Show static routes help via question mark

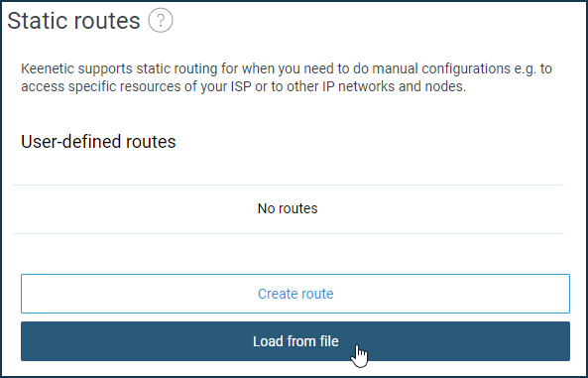(161, 21)
